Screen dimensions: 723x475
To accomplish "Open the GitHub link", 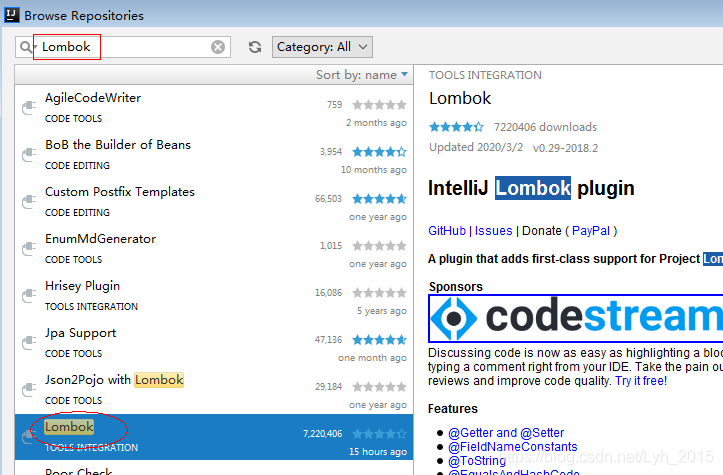I will [447, 231].
